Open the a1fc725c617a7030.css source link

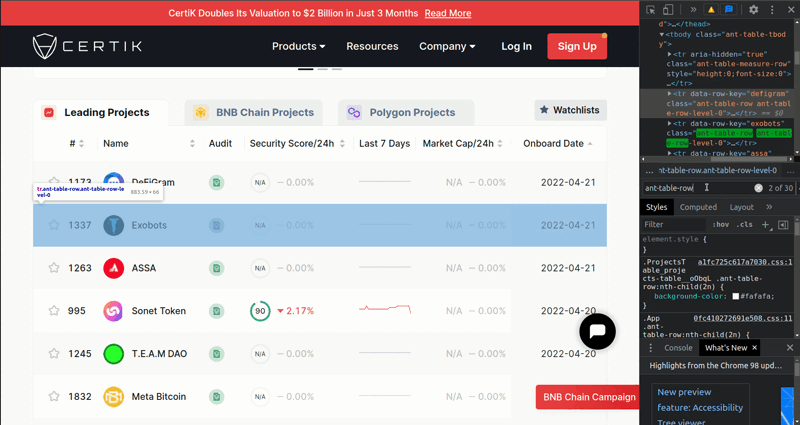(745, 262)
